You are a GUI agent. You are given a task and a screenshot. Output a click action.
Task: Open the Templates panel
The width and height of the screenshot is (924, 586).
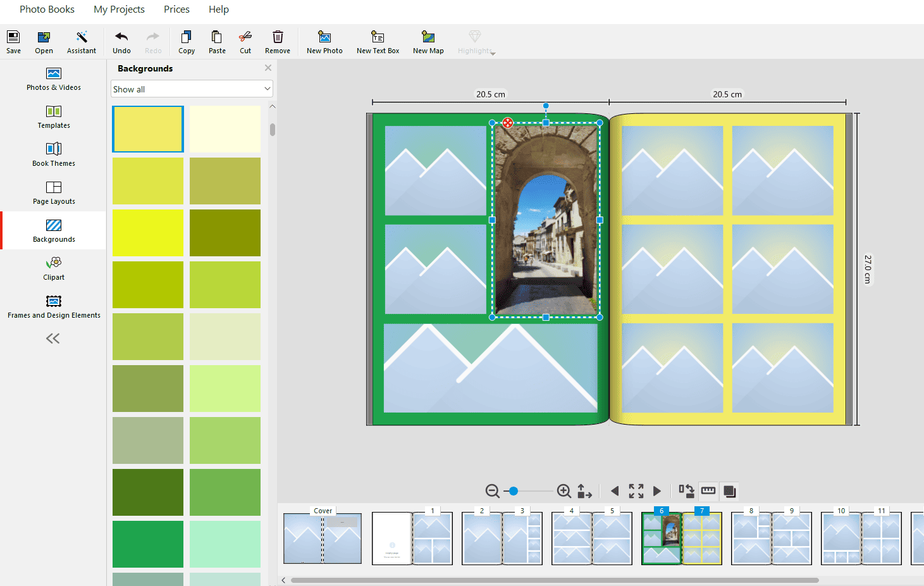[x=54, y=117]
